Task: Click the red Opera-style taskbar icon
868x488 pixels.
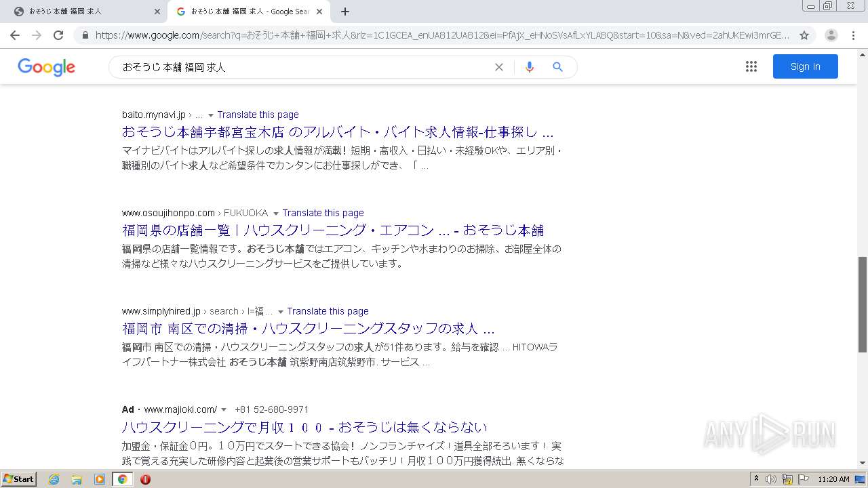Action: [x=145, y=479]
